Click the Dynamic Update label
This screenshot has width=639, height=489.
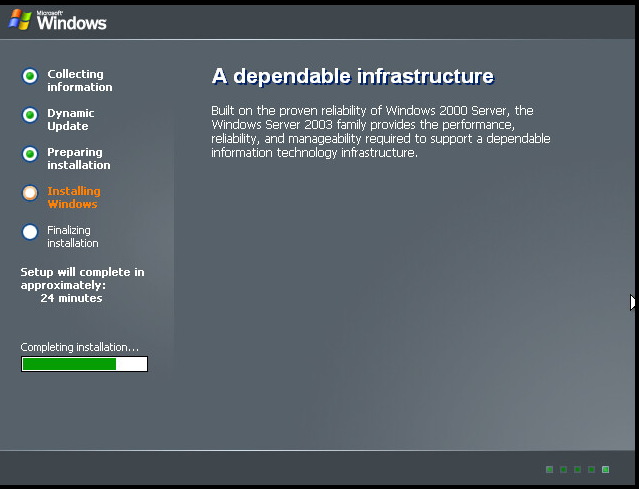point(71,119)
